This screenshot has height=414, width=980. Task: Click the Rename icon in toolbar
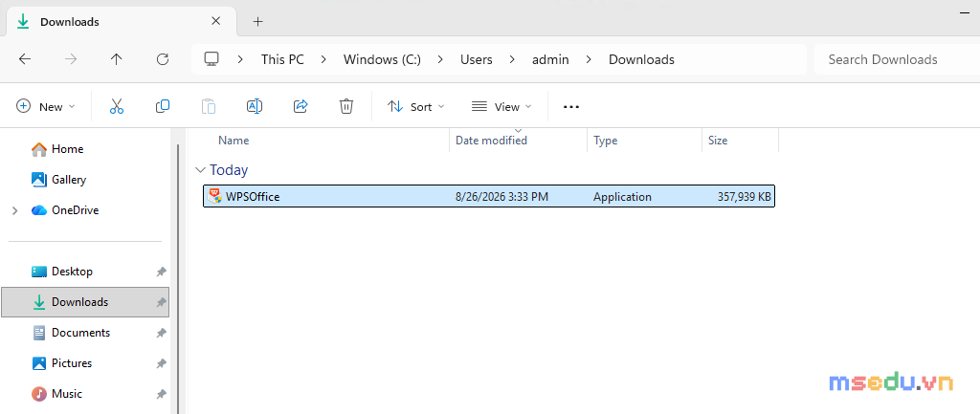pos(255,106)
